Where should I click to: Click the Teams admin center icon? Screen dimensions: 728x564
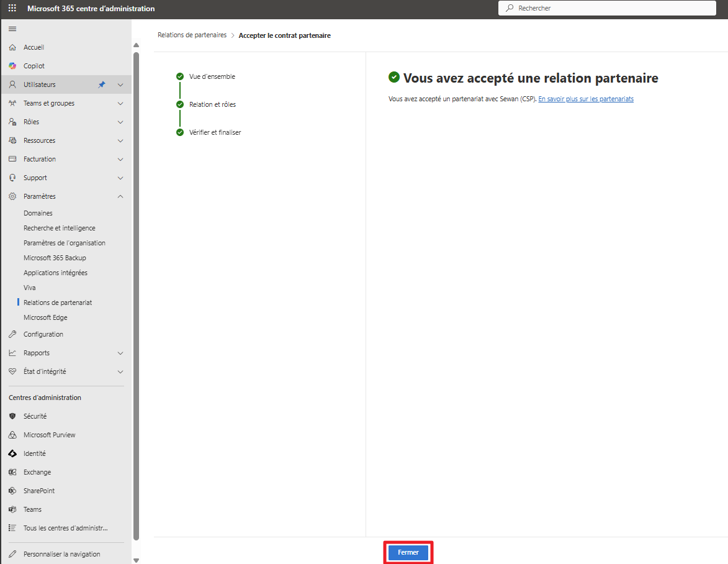pyautogui.click(x=12, y=509)
